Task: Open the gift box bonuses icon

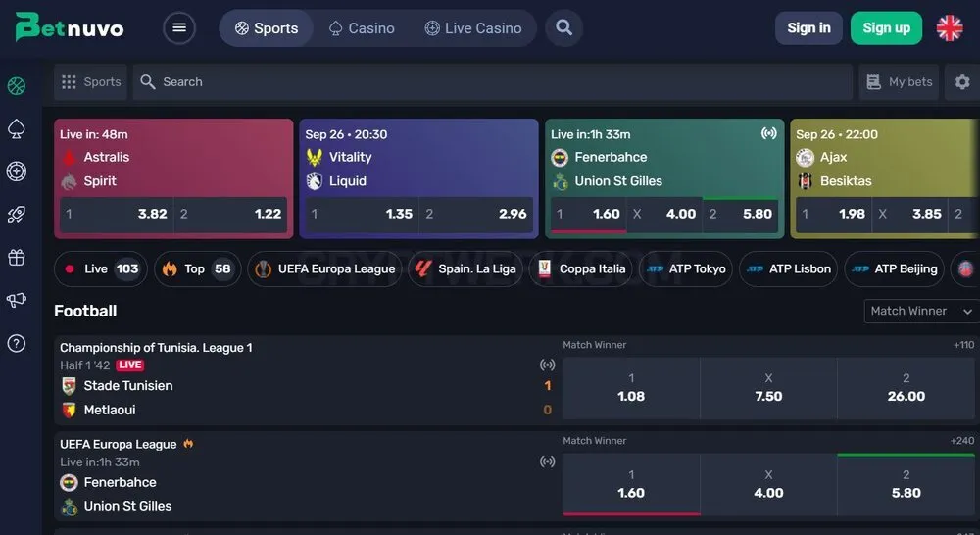Action: pyautogui.click(x=17, y=257)
